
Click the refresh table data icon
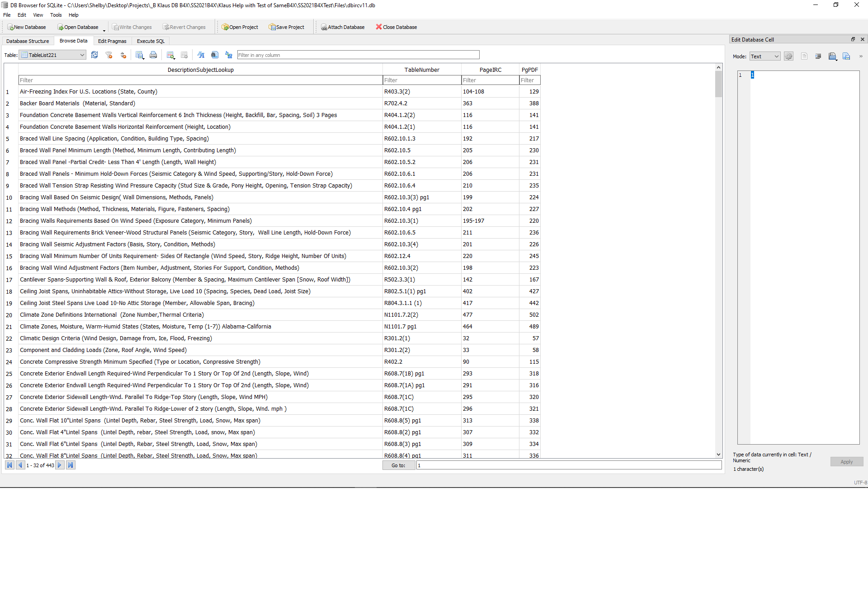[x=94, y=55]
